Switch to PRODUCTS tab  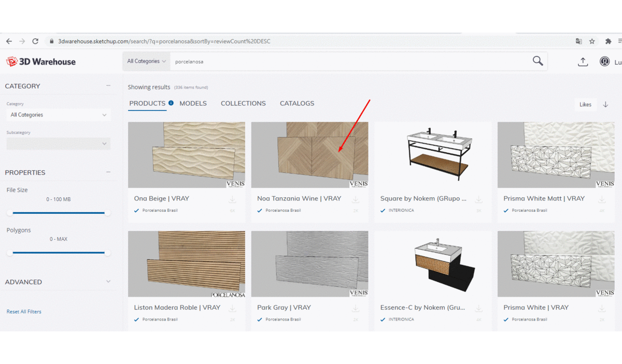(147, 104)
